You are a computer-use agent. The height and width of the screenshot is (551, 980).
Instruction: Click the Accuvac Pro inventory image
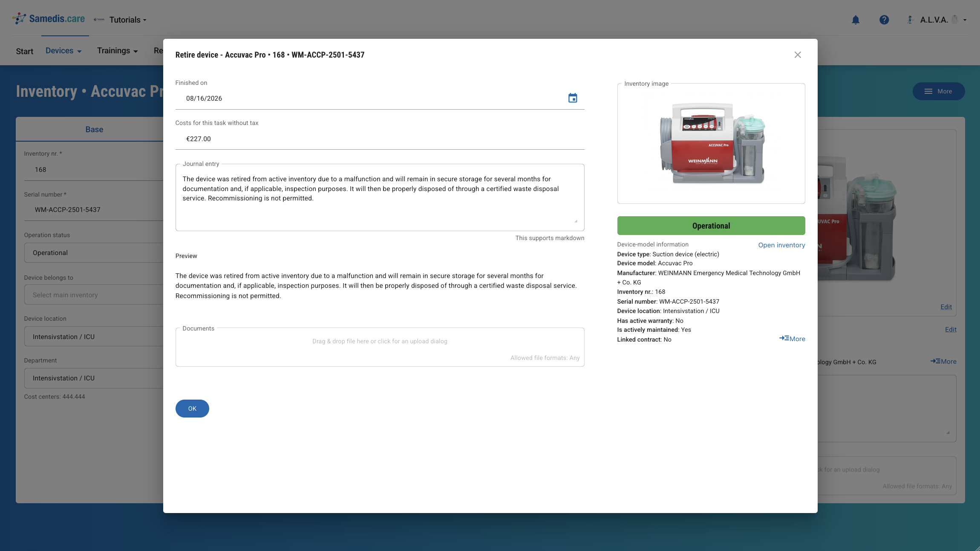[711, 144]
